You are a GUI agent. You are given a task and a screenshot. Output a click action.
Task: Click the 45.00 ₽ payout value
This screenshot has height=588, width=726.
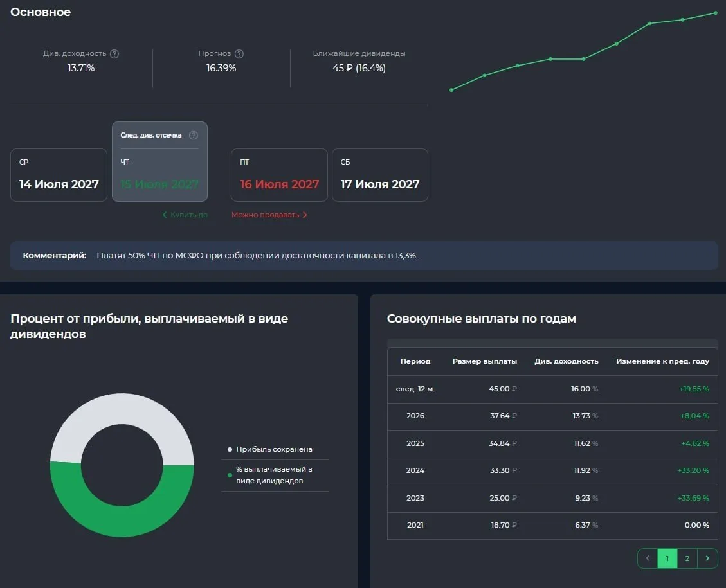[x=503, y=389]
